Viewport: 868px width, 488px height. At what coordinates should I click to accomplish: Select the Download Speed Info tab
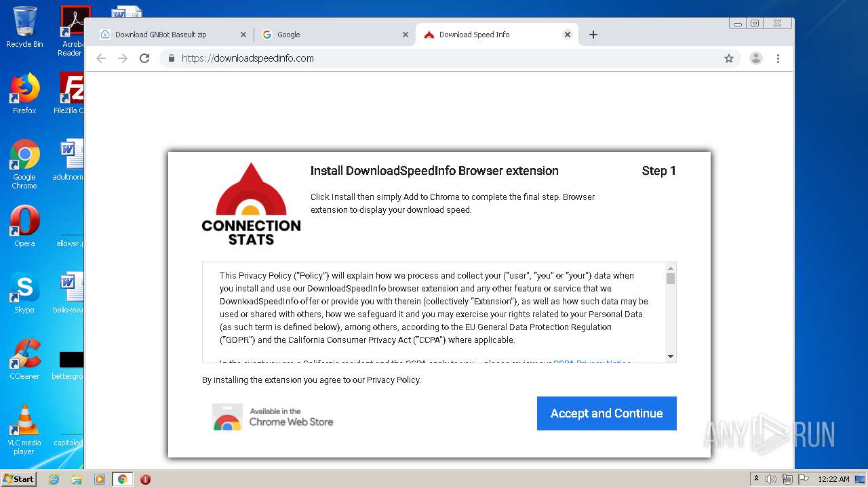tap(497, 35)
